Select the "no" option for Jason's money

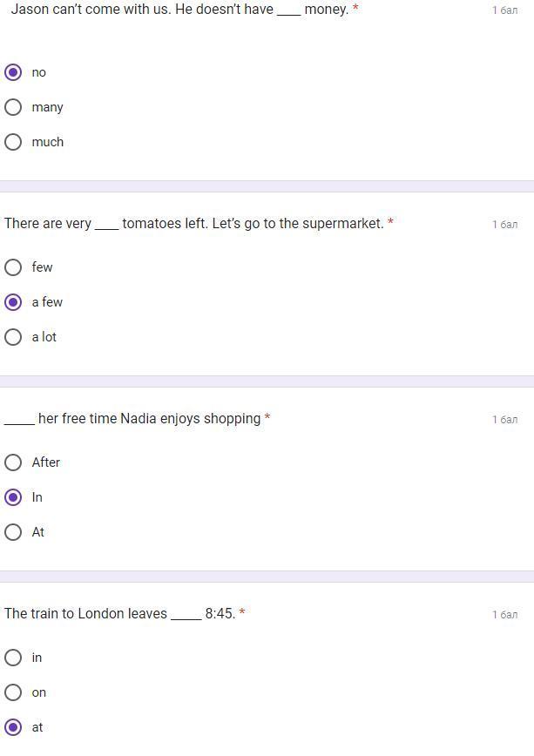pyautogui.click(x=13, y=72)
